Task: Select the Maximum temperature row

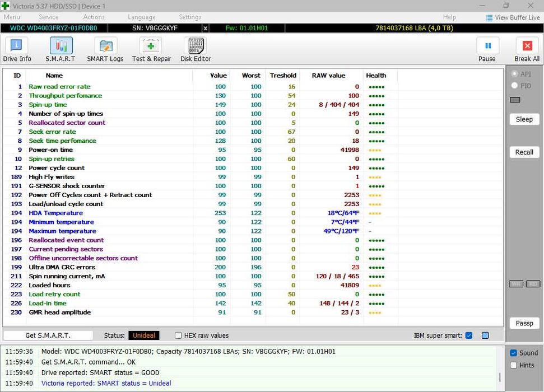Action: [253, 231]
